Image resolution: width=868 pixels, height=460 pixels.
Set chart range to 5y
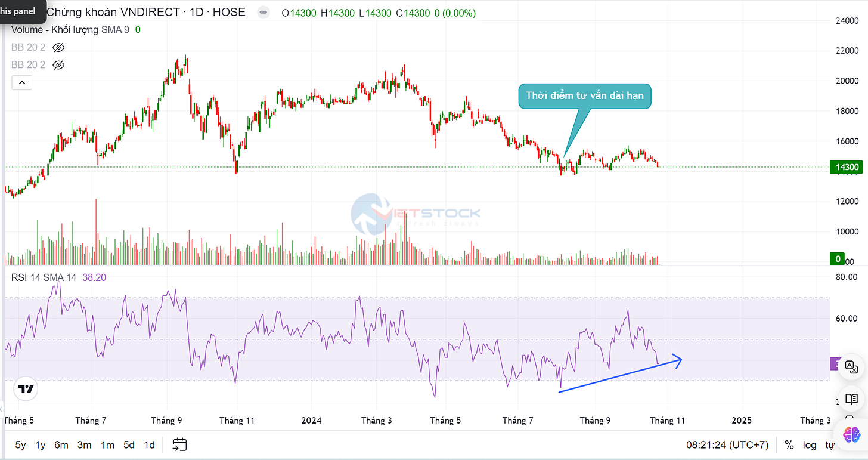click(x=20, y=445)
